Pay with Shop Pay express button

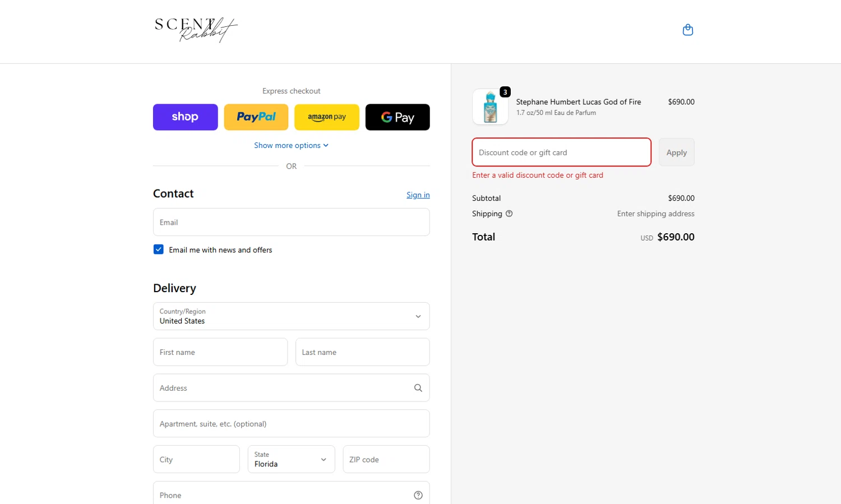[186, 117]
